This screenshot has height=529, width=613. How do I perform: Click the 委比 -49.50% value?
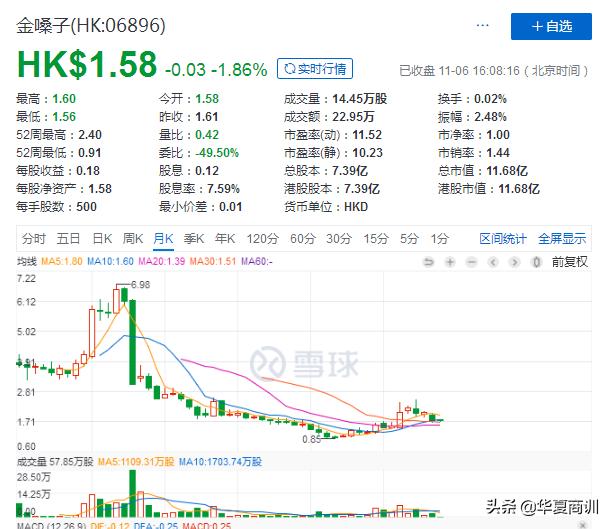pyautogui.click(x=217, y=153)
